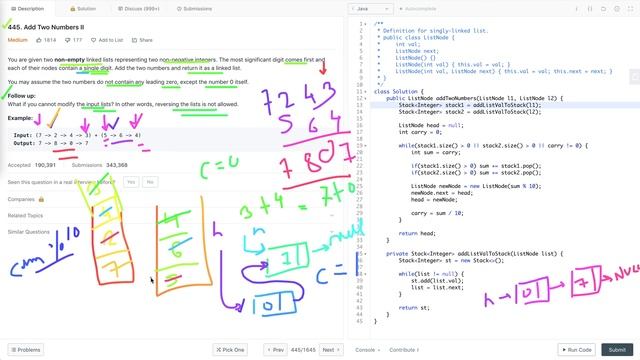The height and width of the screenshot is (360, 640).
Task: Open the Description tab
Action: click(x=27, y=9)
